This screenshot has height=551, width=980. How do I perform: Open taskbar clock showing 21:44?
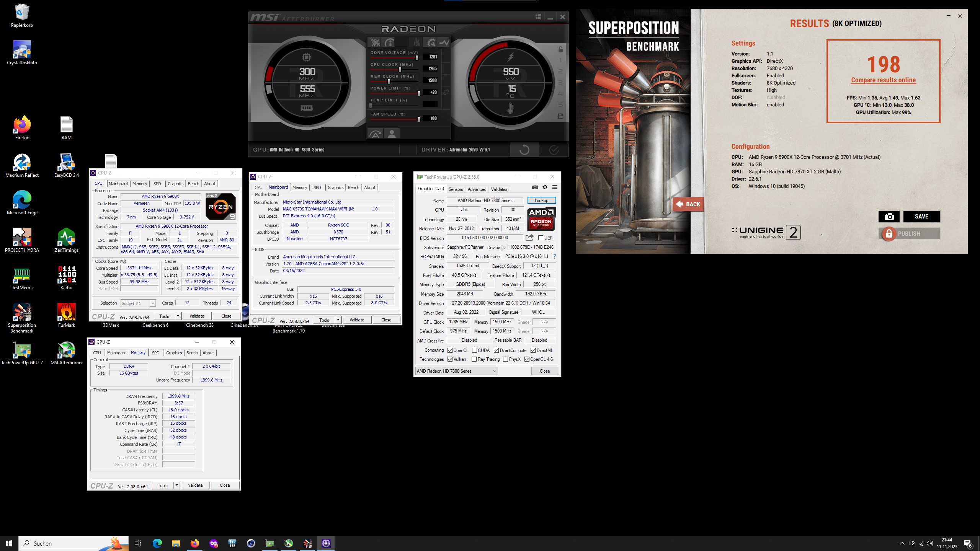947,543
